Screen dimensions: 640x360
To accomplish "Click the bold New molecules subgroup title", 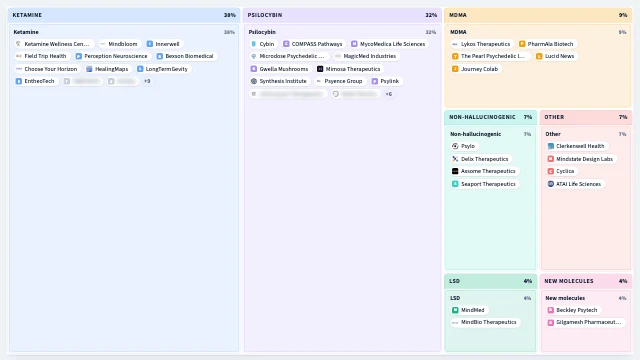I will pyautogui.click(x=565, y=298).
